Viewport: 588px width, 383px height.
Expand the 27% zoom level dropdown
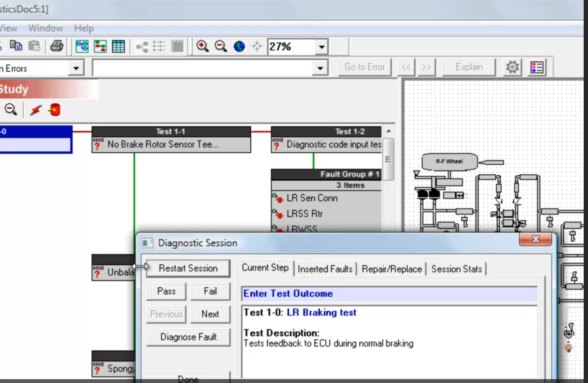click(321, 47)
